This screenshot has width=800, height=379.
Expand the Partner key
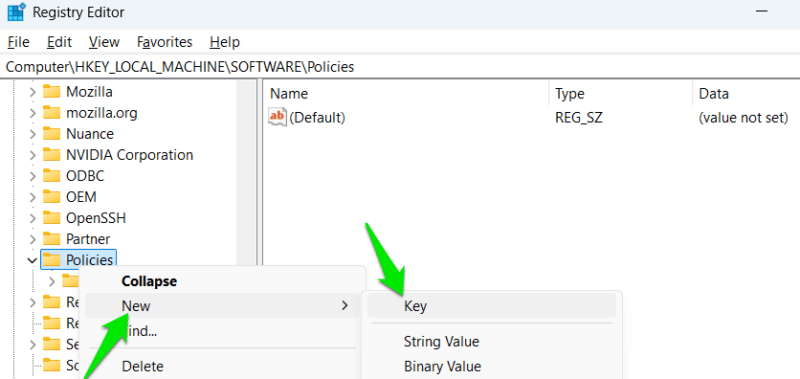[32, 239]
